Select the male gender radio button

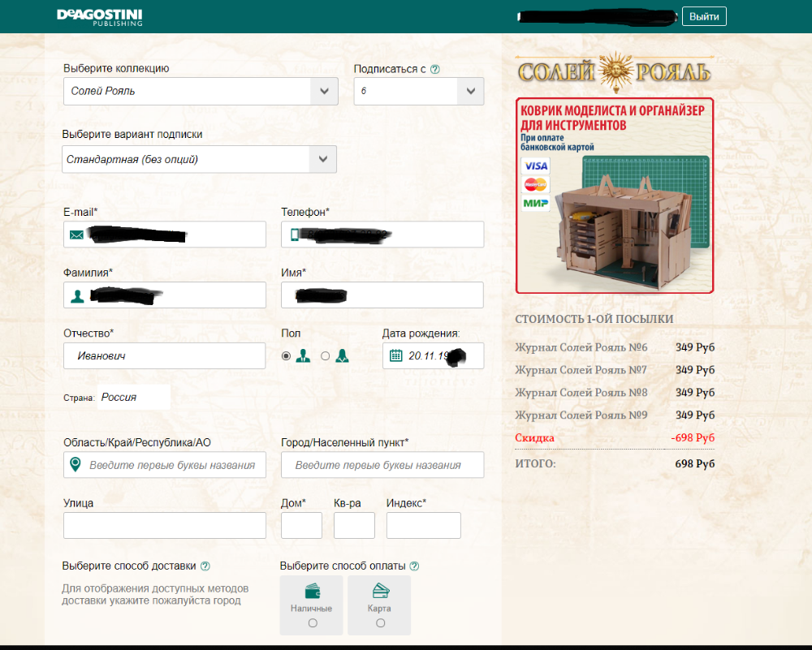click(286, 355)
